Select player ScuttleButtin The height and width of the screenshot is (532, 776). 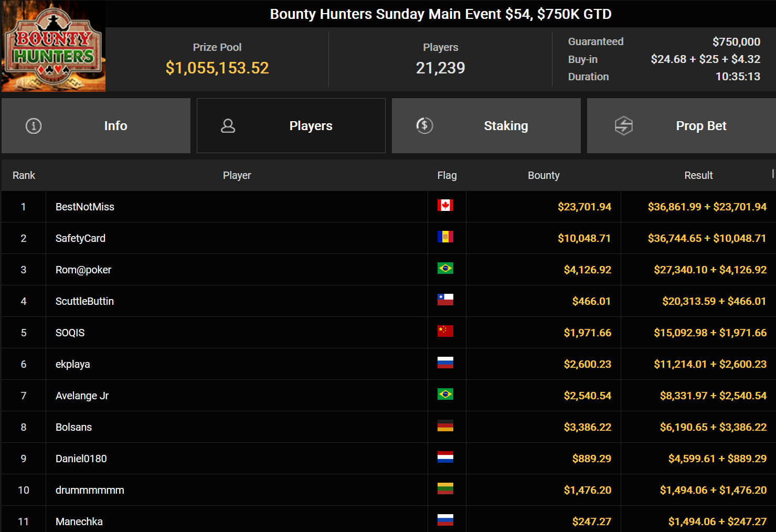pyautogui.click(x=84, y=301)
